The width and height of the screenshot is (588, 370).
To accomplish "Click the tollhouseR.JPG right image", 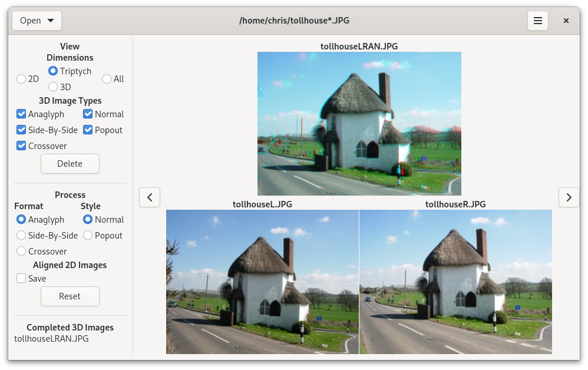I will (455, 282).
